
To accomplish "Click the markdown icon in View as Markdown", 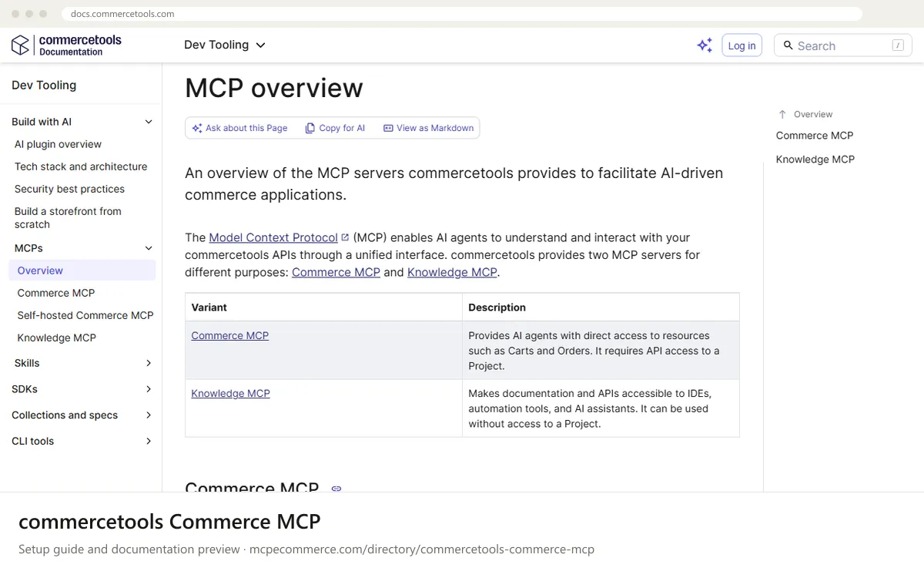I will pyautogui.click(x=388, y=128).
